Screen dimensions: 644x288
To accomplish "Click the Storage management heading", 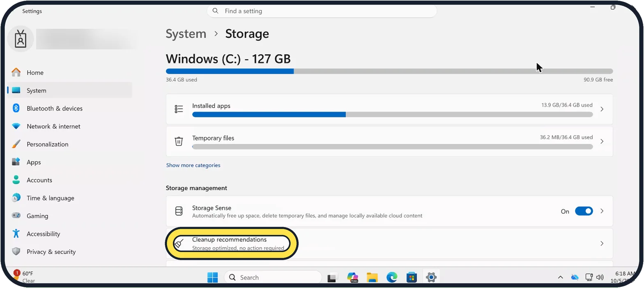I will click(196, 188).
